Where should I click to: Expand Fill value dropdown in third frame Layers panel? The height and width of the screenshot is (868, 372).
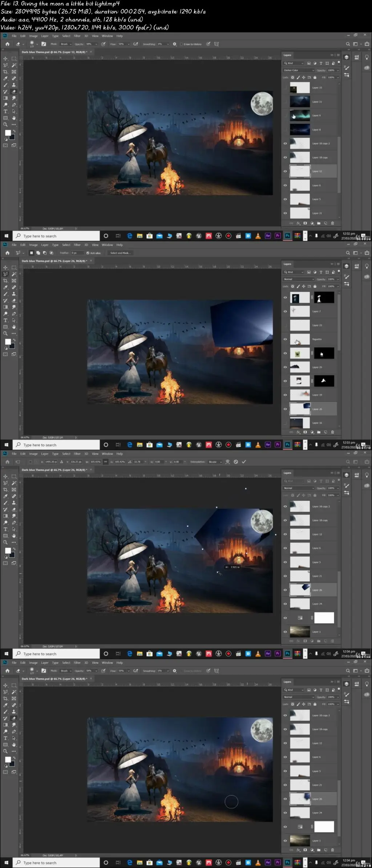337,495
